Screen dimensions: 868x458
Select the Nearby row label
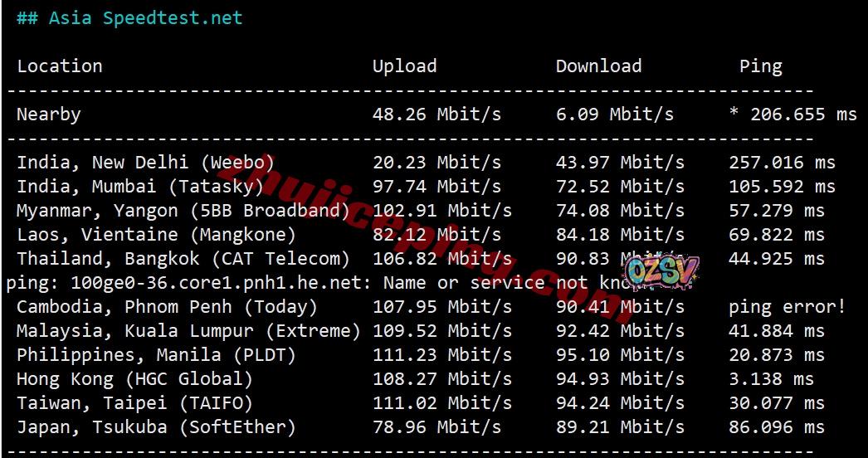pyautogui.click(x=49, y=114)
